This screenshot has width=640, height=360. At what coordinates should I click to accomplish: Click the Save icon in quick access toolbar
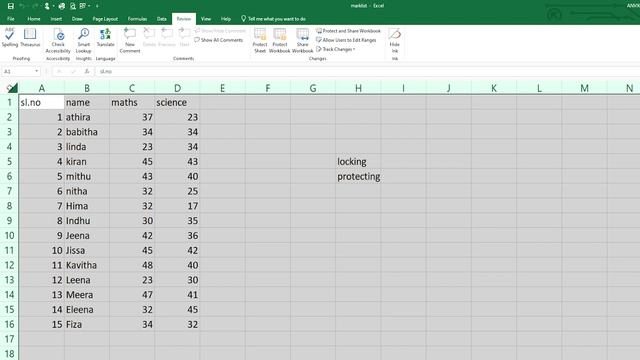(x=11, y=6)
